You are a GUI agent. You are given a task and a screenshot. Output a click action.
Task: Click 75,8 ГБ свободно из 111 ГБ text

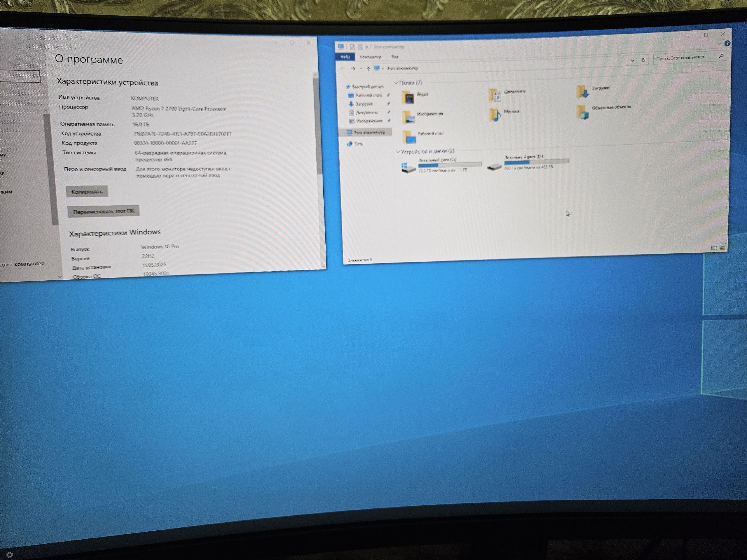coord(443,171)
